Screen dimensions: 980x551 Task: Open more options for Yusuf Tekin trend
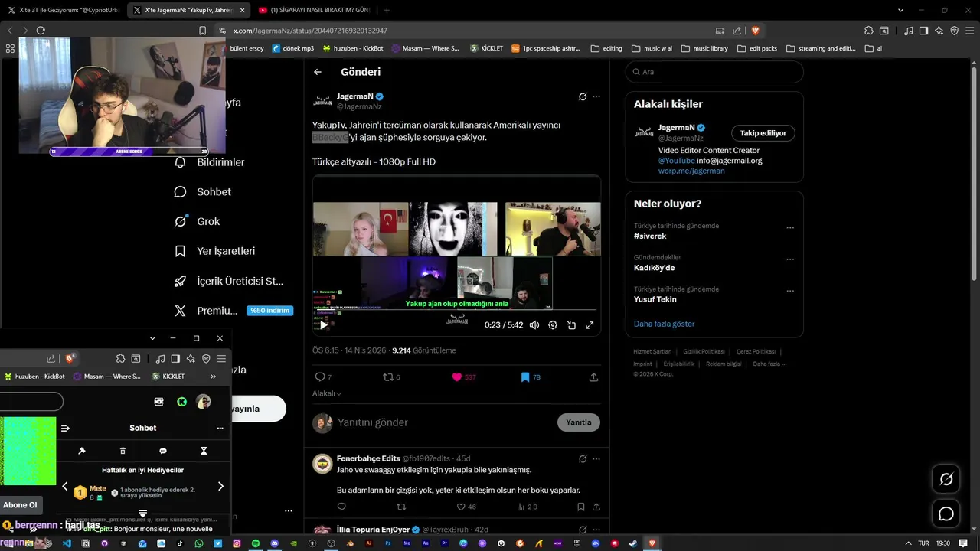click(x=790, y=292)
